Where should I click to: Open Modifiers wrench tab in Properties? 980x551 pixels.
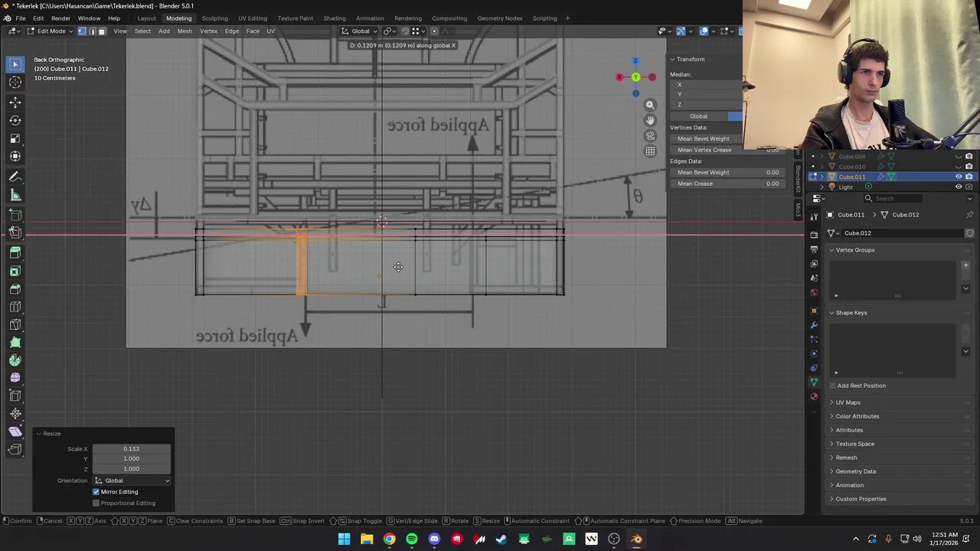(814, 325)
